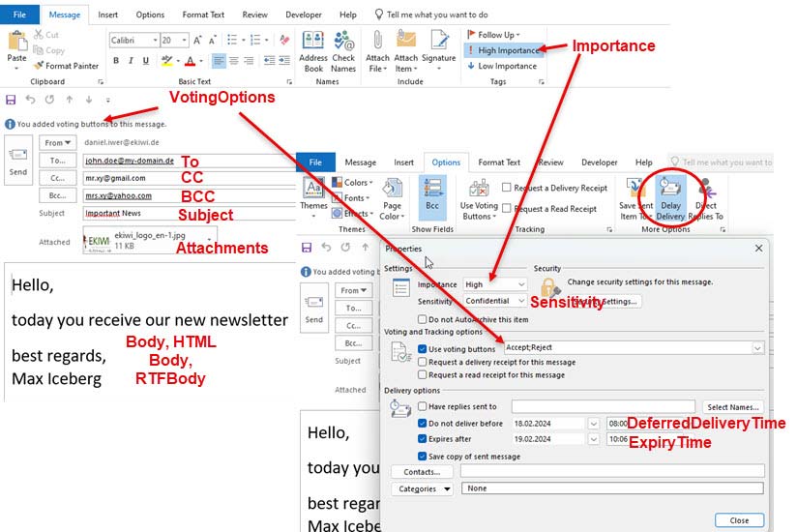Click the Attach File paperclip icon
The image size is (797, 532).
(377, 41)
